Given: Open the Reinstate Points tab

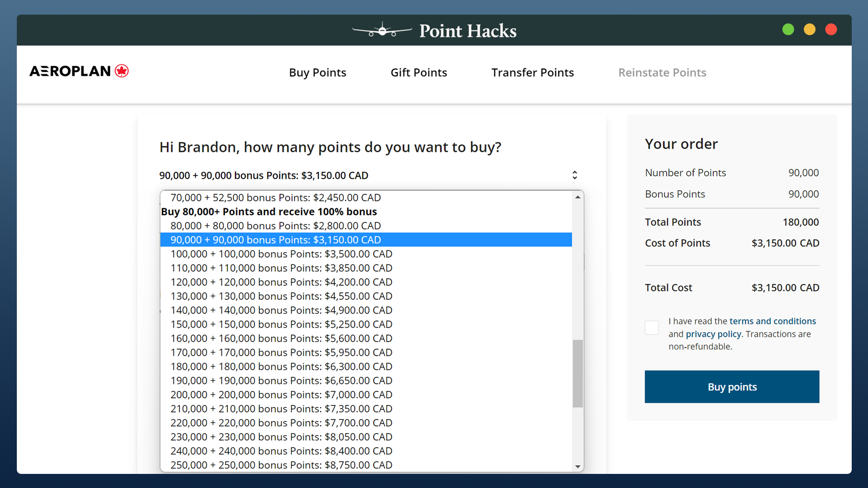Looking at the screenshot, I should click(662, 73).
